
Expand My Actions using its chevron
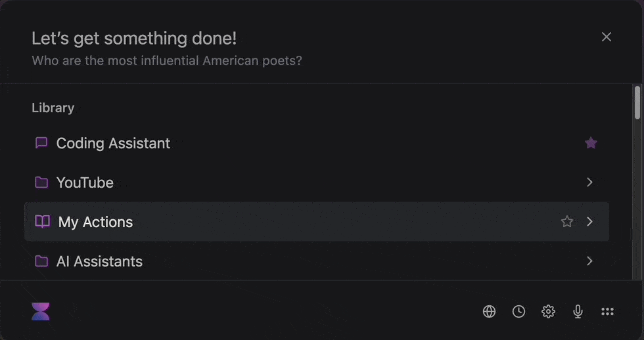click(590, 221)
